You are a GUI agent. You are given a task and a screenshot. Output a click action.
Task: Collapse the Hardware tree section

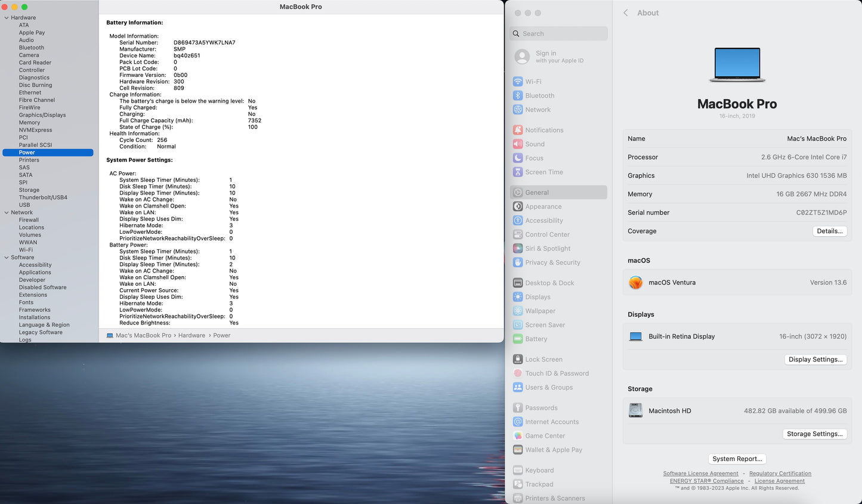6,18
